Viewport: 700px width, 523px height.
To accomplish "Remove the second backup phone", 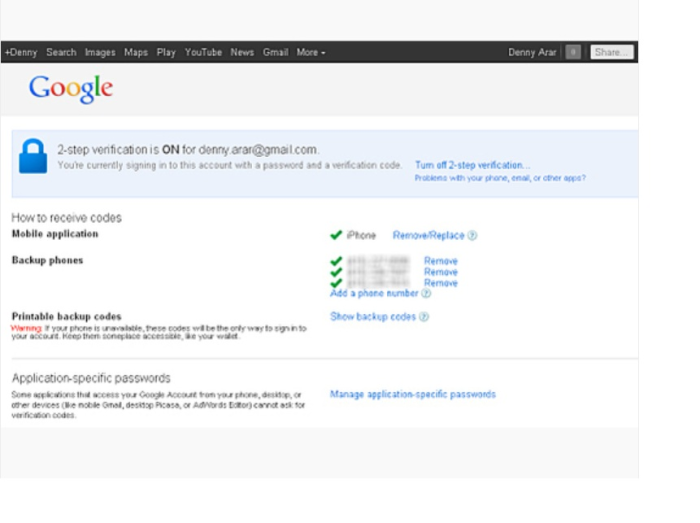I will [x=441, y=272].
